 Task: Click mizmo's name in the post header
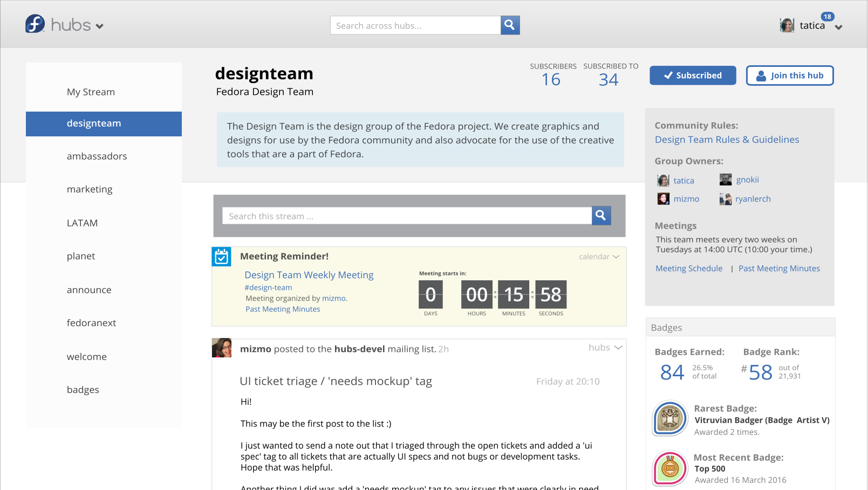[256, 349]
